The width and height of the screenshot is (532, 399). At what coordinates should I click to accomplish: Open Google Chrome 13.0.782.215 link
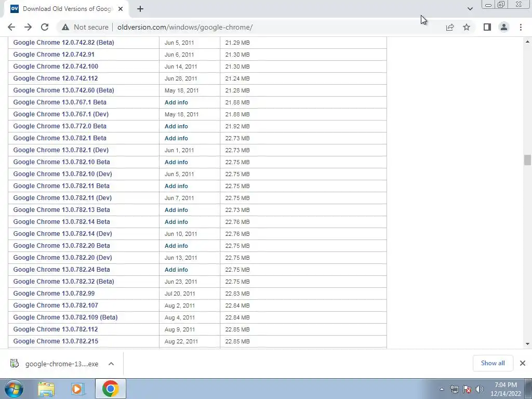point(56,341)
